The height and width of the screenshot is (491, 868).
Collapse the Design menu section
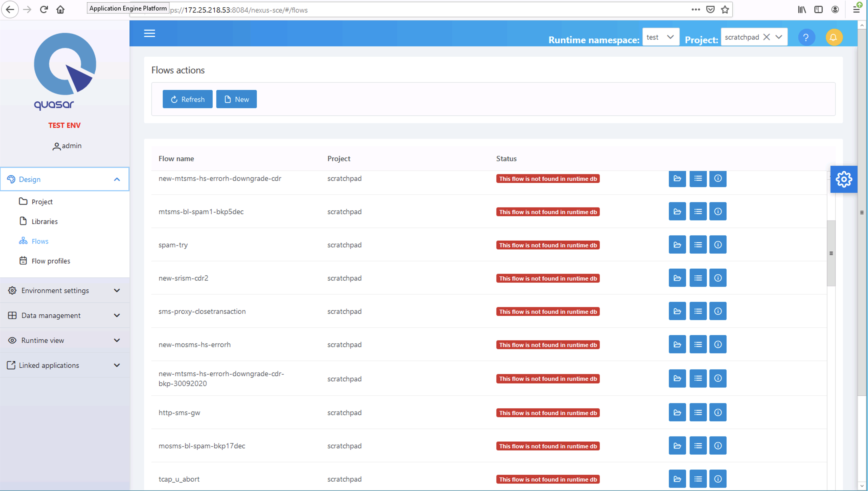64,179
